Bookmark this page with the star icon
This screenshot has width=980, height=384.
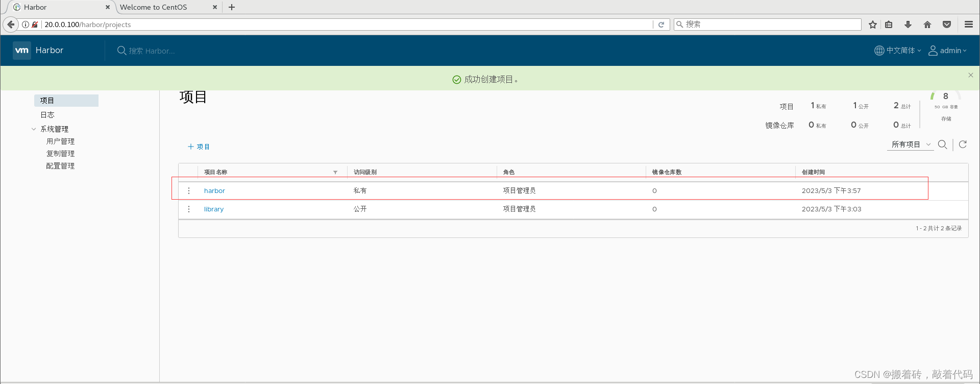tap(873, 25)
